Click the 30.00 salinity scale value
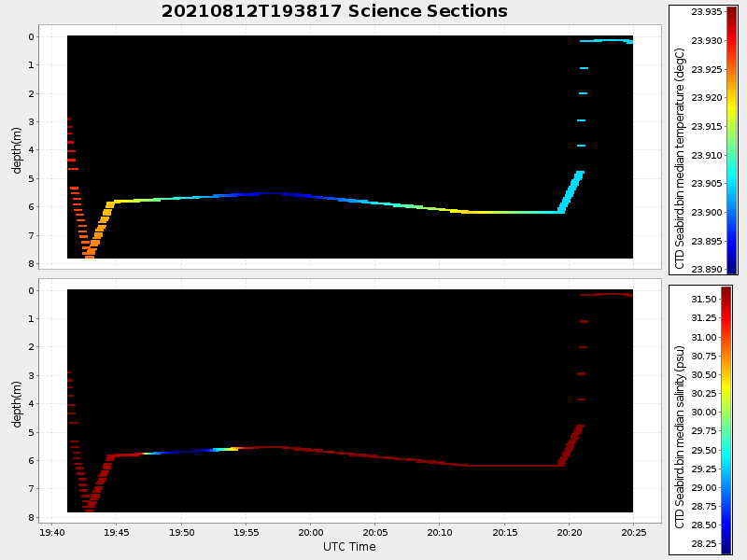This screenshot has height=560, width=747. 704,412
